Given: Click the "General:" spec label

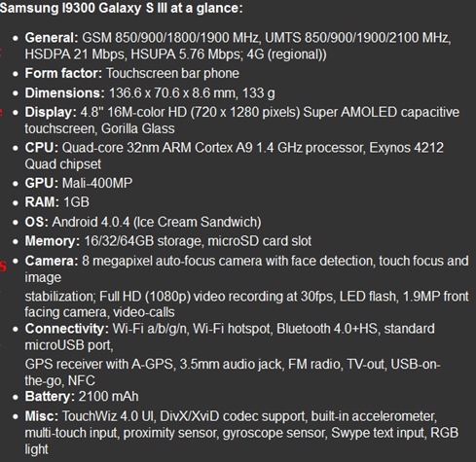Looking at the screenshot, I should (52, 38).
